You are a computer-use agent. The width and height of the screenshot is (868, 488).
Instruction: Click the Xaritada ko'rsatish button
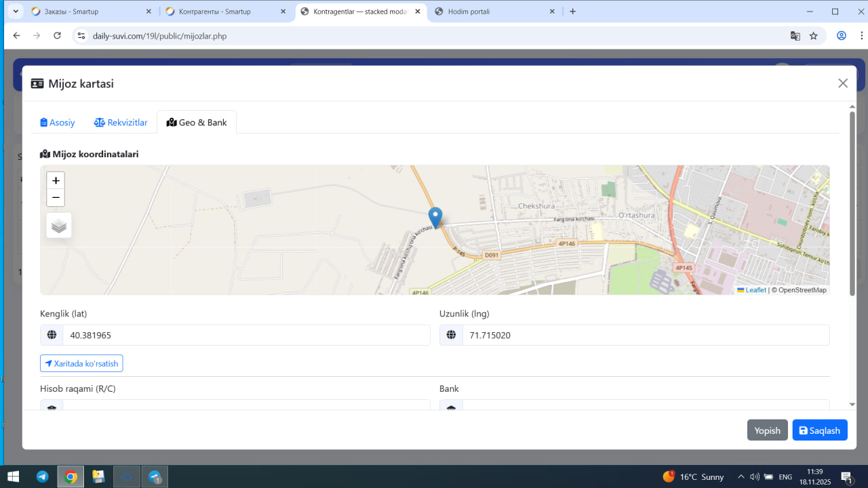click(81, 363)
